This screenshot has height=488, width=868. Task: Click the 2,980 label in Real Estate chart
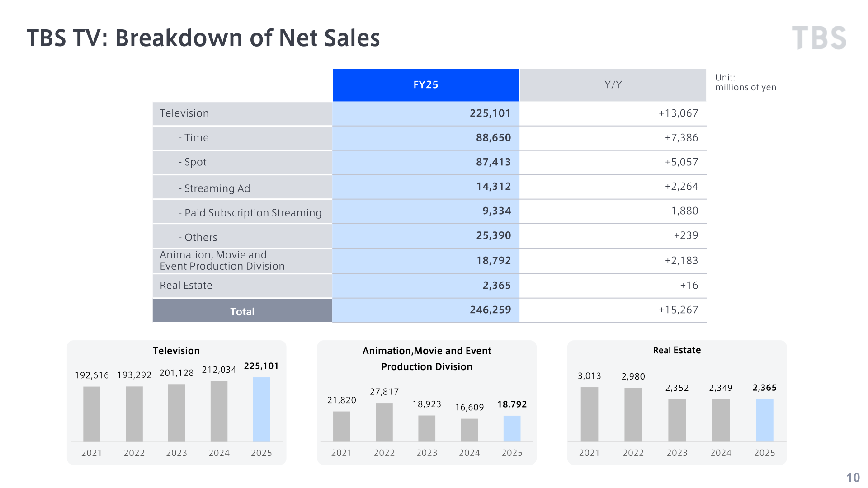click(x=633, y=377)
